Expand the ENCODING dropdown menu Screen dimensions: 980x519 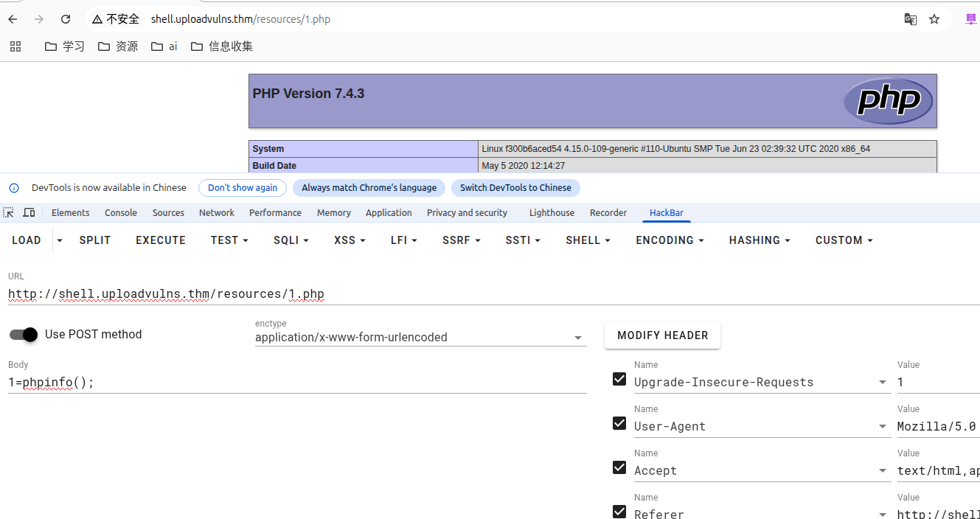coord(670,240)
